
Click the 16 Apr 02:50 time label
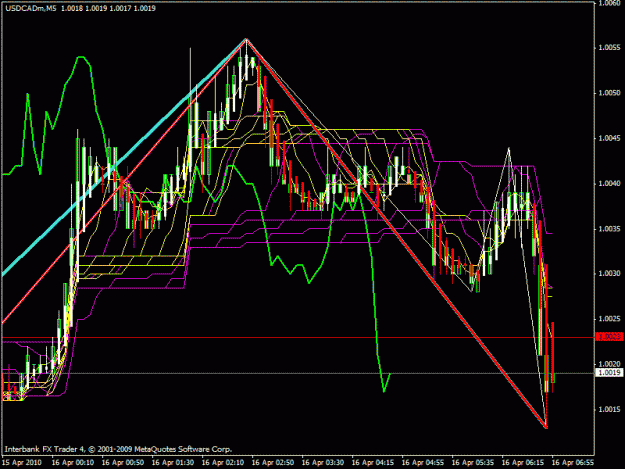273,462
